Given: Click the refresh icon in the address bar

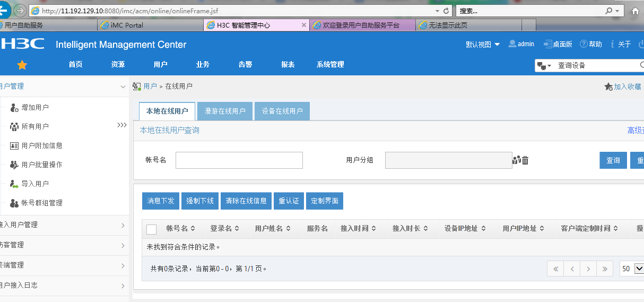Looking at the screenshot, I should (446, 11).
